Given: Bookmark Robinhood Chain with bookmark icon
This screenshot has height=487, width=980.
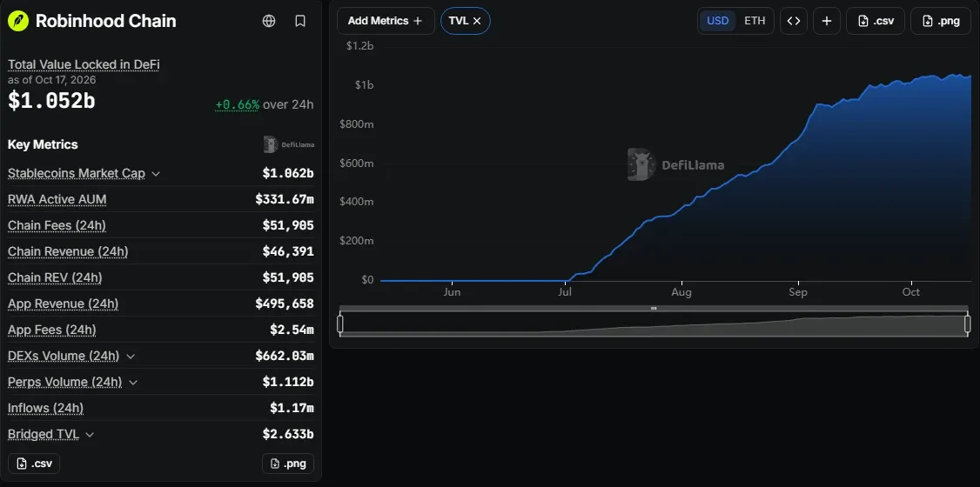Looking at the screenshot, I should [300, 21].
